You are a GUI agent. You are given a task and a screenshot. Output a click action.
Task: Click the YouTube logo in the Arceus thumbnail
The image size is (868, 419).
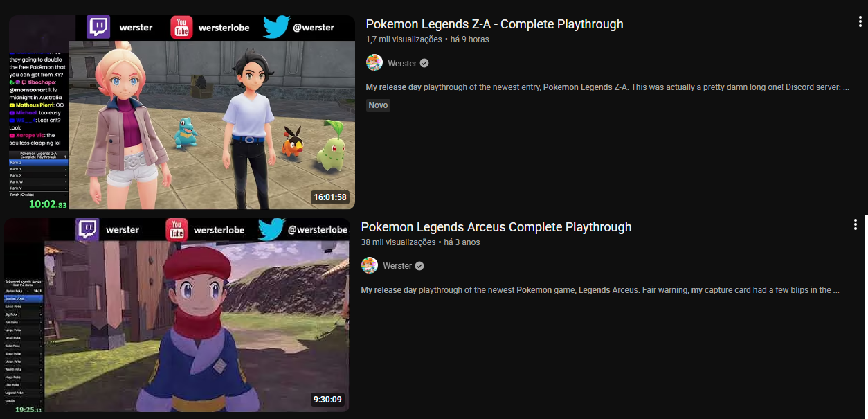pyautogui.click(x=177, y=230)
